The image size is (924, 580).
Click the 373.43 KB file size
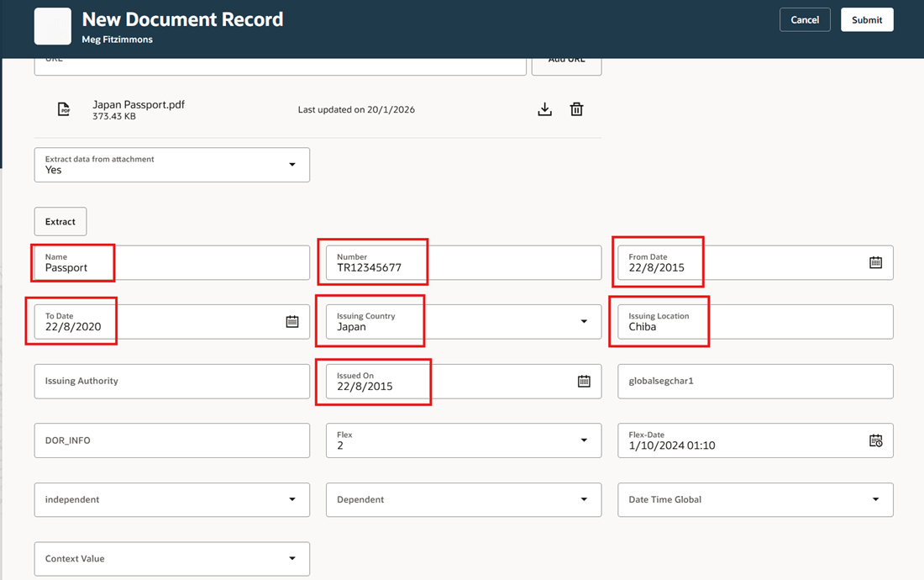click(113, 117)
